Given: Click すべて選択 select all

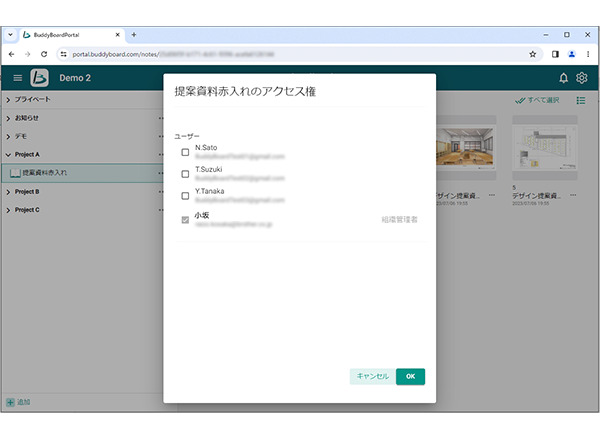Looking at the screenshot, I should click(x=537, y=100).
